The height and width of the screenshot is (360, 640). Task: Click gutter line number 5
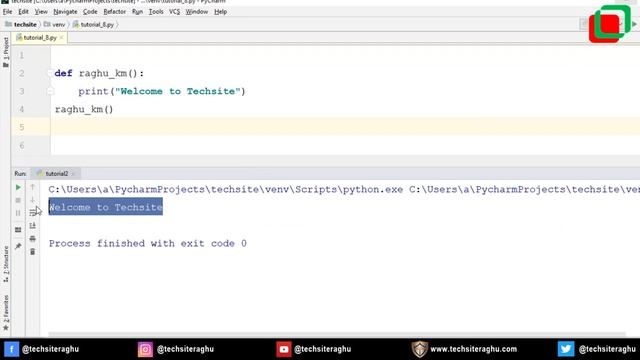click(21, 127)
